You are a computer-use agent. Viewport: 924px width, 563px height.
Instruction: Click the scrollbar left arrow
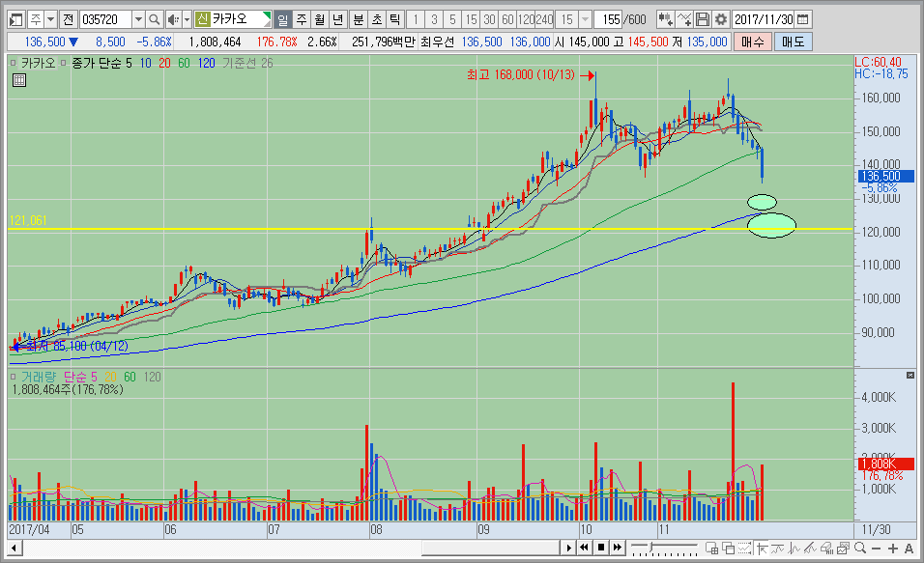click(x=14, y=549)
